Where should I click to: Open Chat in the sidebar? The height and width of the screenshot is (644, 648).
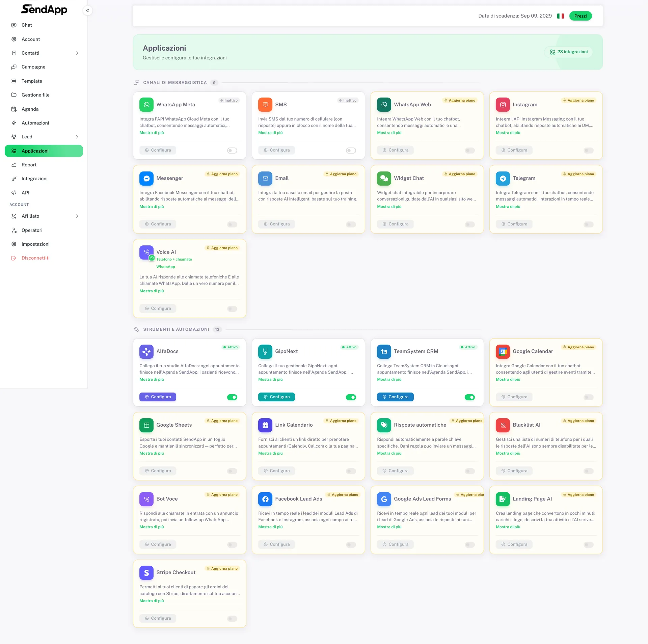(x=44, y=25)
